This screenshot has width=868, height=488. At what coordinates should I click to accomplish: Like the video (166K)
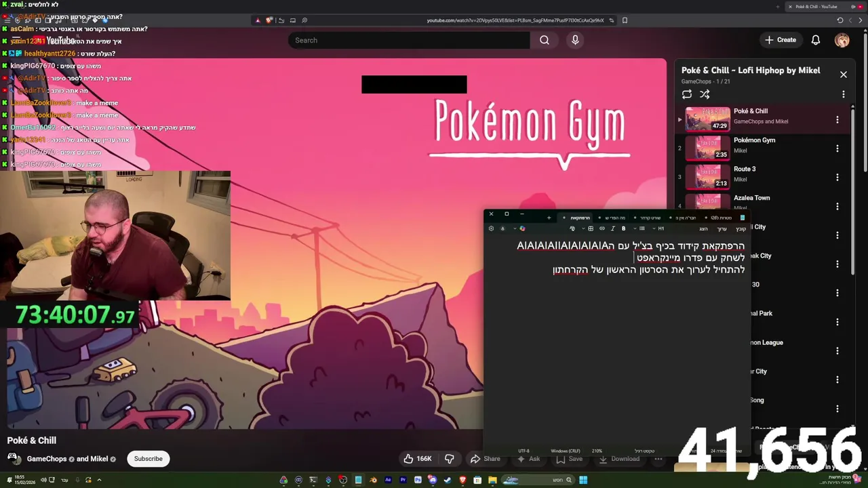(x=418, y=459)
